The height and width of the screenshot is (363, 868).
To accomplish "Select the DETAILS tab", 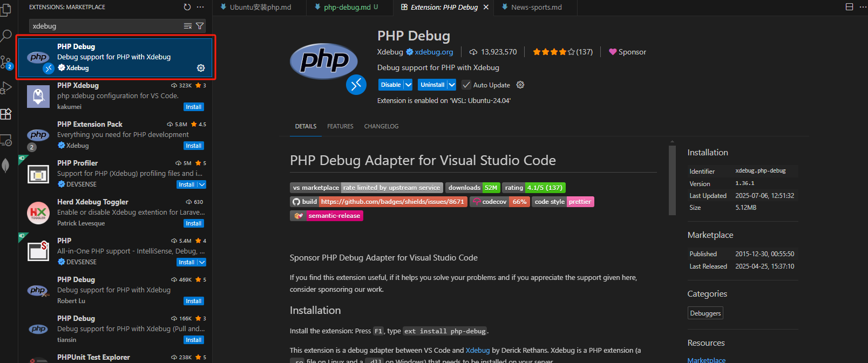I will click(306, 126).
